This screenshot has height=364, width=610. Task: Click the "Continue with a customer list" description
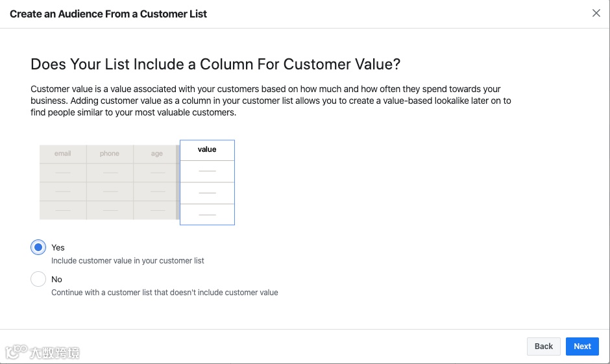point(165,293)
